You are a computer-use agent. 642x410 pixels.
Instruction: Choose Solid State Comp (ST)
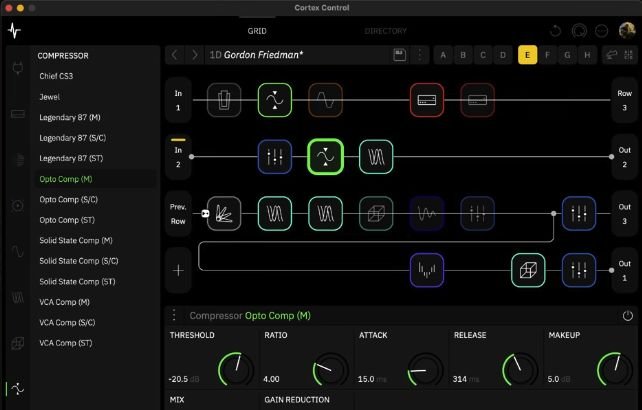77,282
